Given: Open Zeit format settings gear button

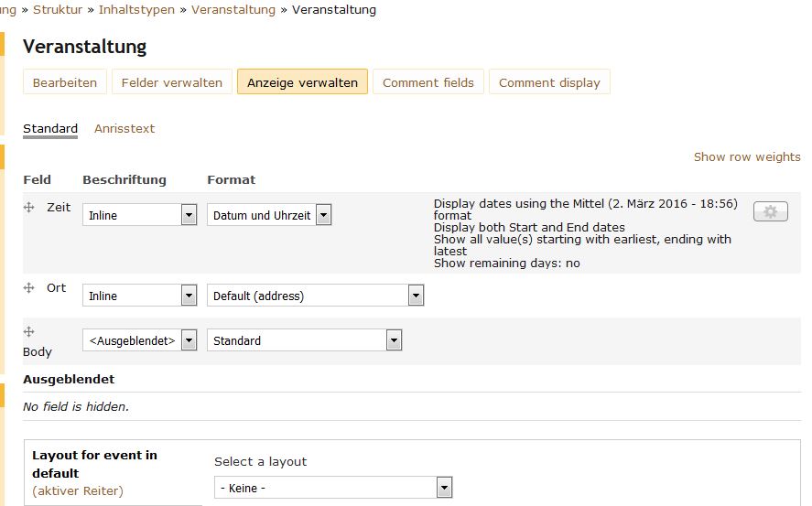Looking at the screenshot, I should [770, 211].
